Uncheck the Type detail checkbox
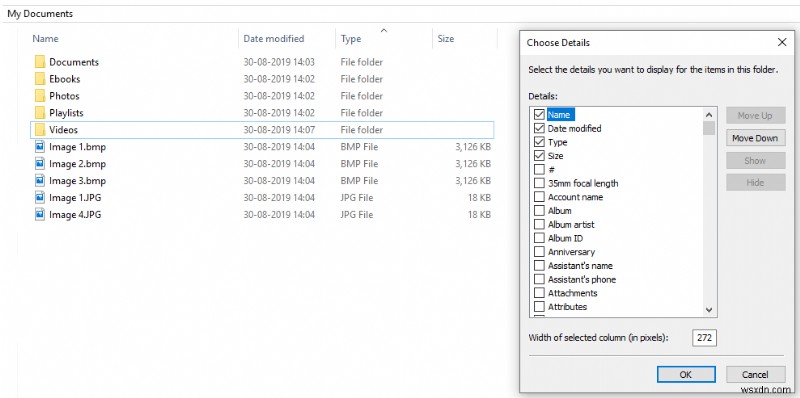 click(x=539, y=142)
